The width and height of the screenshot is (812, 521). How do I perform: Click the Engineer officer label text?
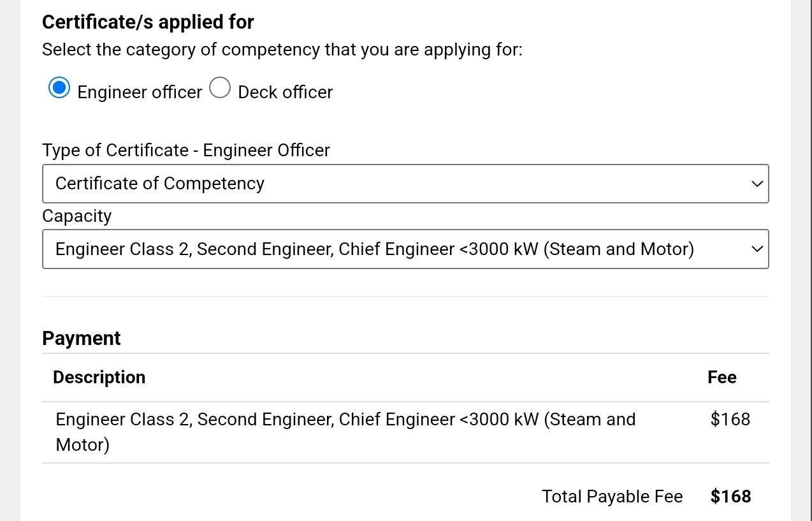(x=140, y=92)
